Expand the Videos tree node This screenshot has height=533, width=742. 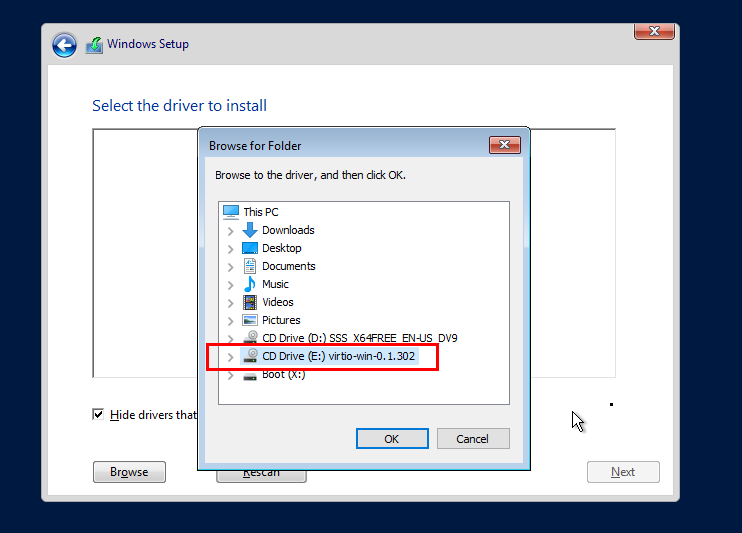pos(230,303)
